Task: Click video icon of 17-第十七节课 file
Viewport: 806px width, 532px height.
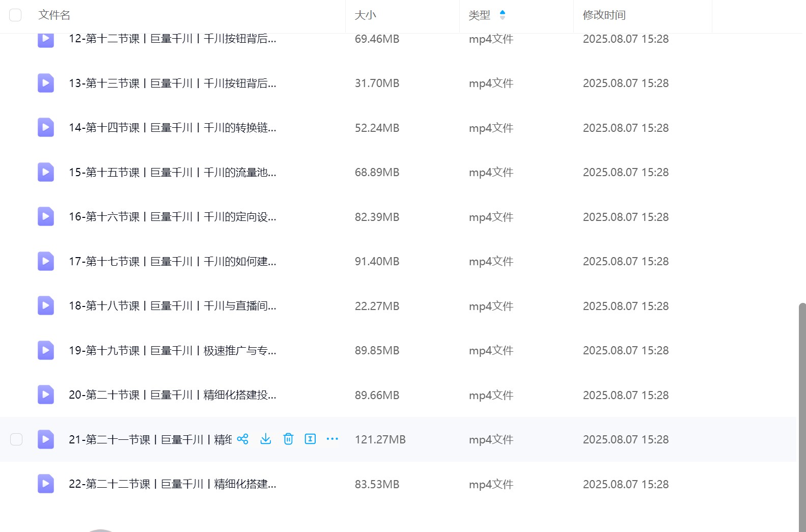Action: (x=46, y=261)
